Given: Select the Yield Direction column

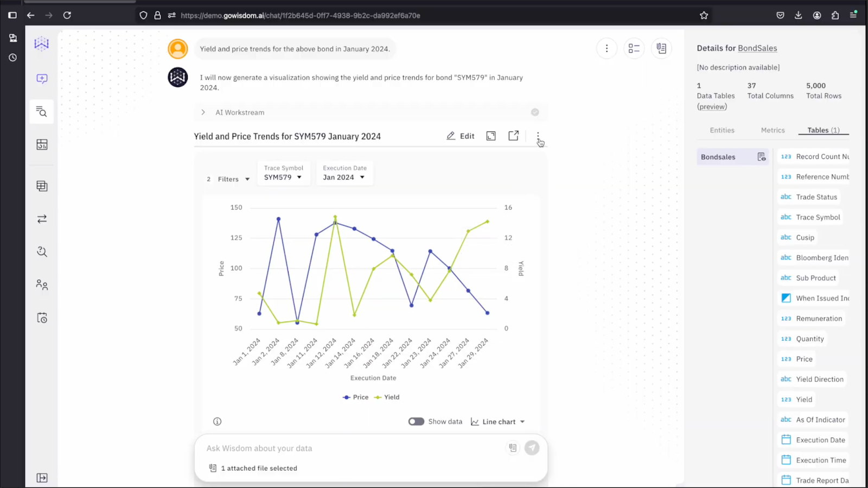Looking at the screenshot, I should tap(812, 379).
